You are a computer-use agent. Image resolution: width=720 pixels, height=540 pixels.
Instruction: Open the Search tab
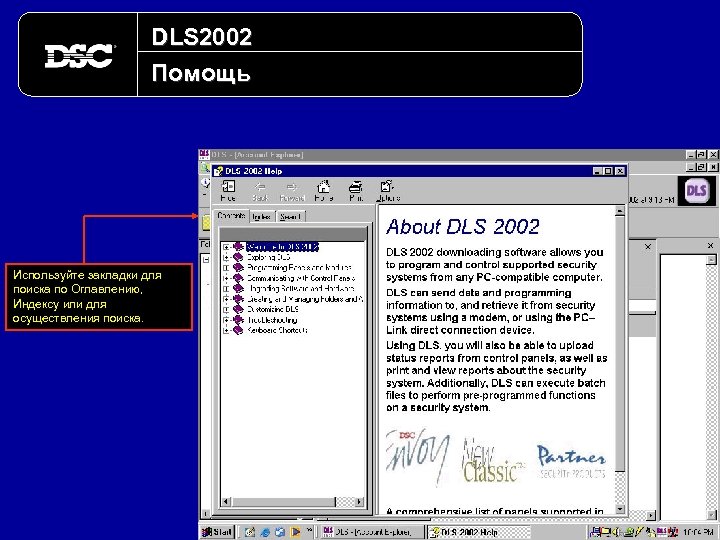point(290,217)
